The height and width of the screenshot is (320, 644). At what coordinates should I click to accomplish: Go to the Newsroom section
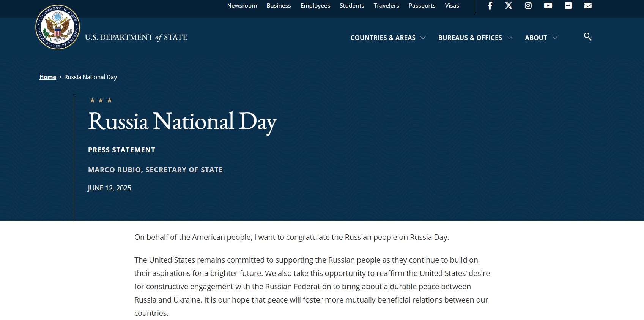coord(242,6)
